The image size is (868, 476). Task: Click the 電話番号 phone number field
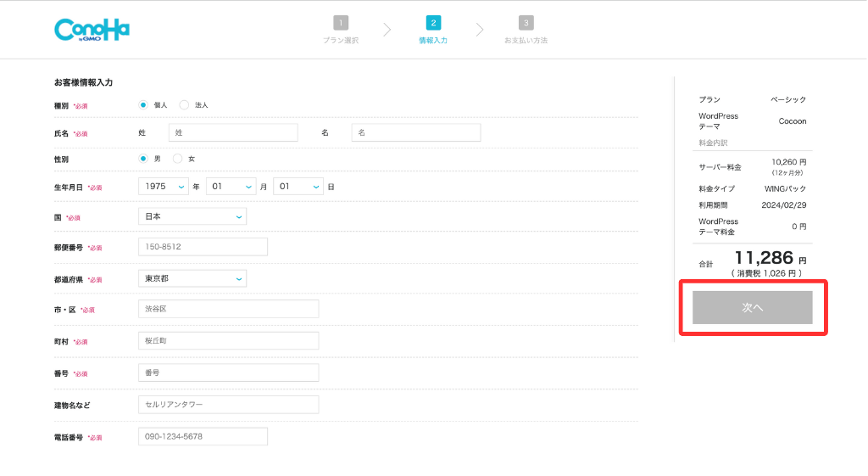[x=203, y=437]
